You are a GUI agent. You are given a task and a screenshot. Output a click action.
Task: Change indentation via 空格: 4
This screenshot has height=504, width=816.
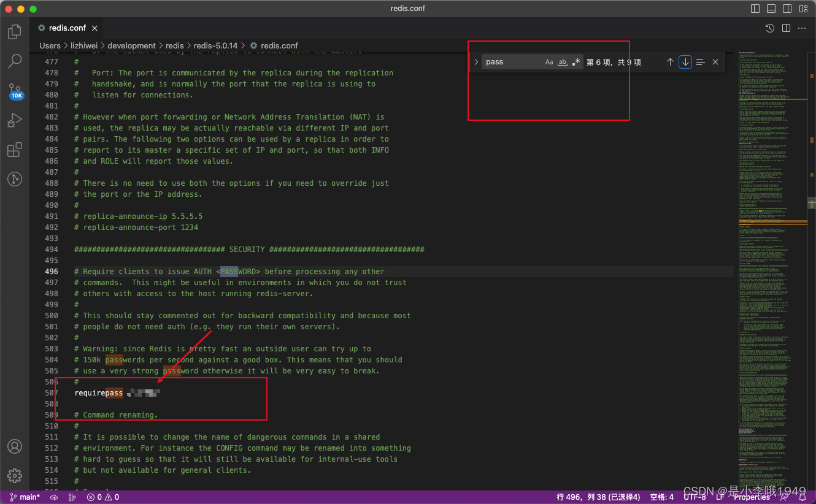(661, 497)
